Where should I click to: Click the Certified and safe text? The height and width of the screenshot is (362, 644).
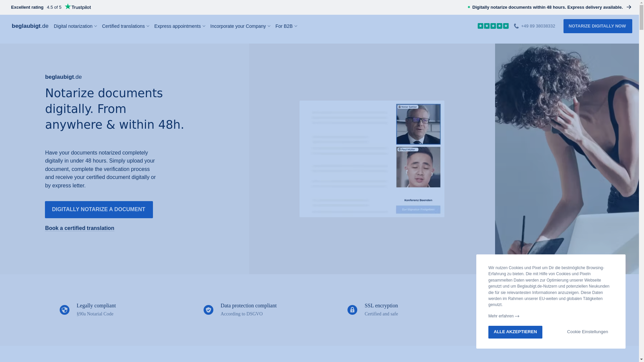[x=381, y=314]
